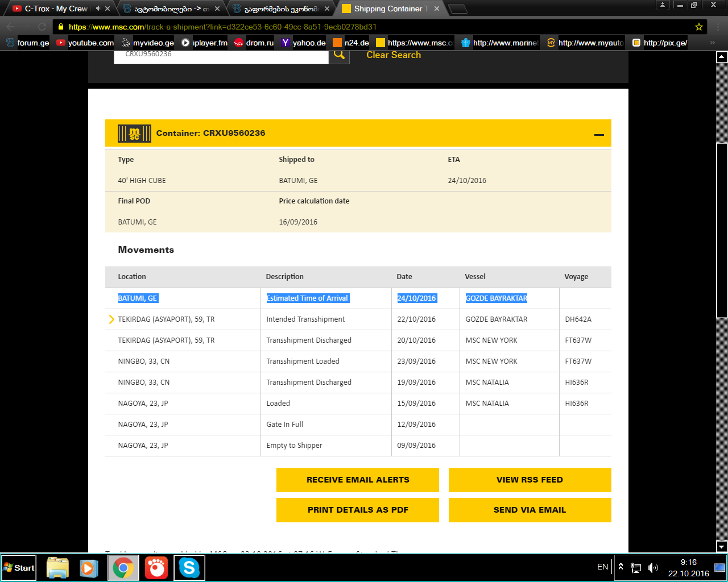Click voyage DH642A cell
This screenshot has width=728, height=582.
(578, 319)
